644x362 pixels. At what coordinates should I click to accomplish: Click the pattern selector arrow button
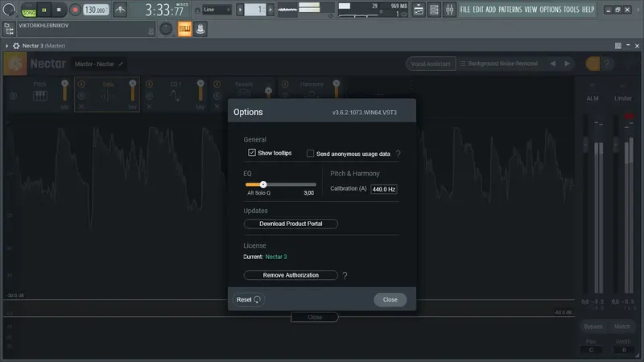pos(240,10)
